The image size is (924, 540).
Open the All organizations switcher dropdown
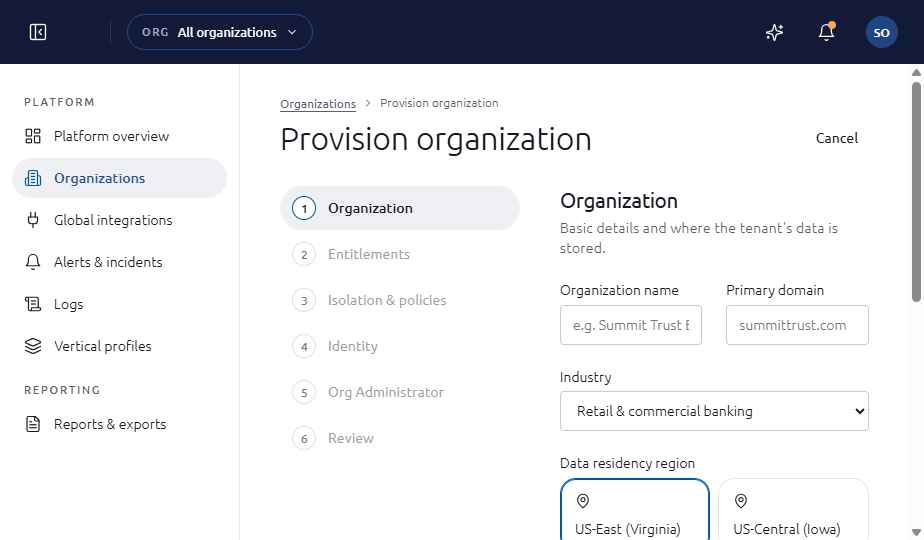(220, 32)
